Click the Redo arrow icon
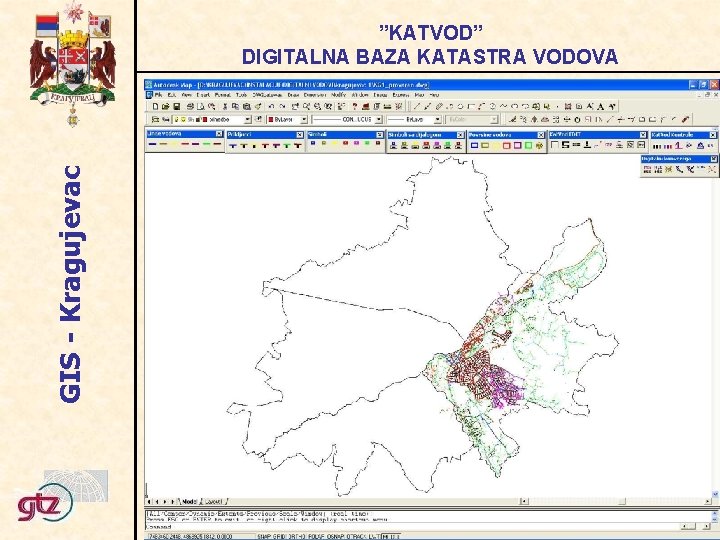Image resolution: width=720 pixels, height=540 pixels. click(x=282, y=107)
